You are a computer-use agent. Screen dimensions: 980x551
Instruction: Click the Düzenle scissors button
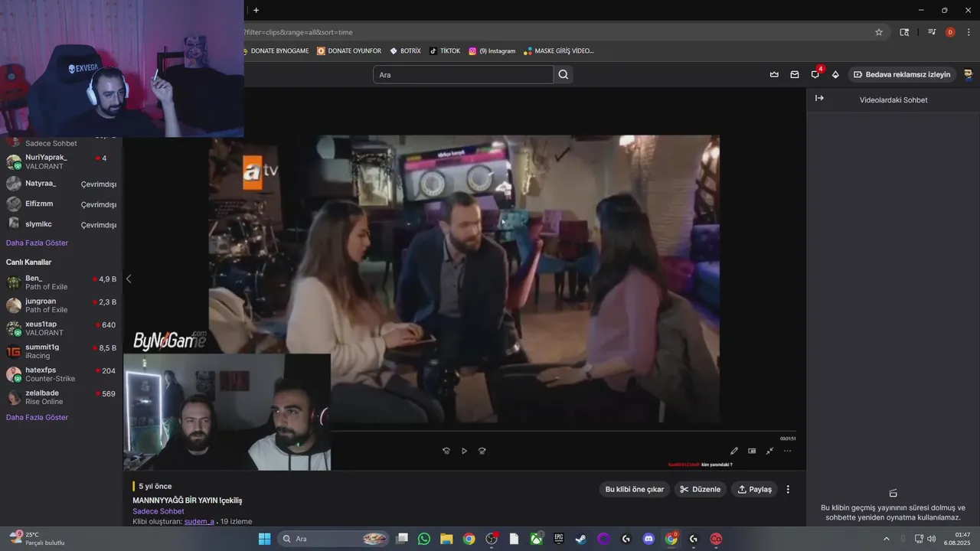[x=701, y=489]
